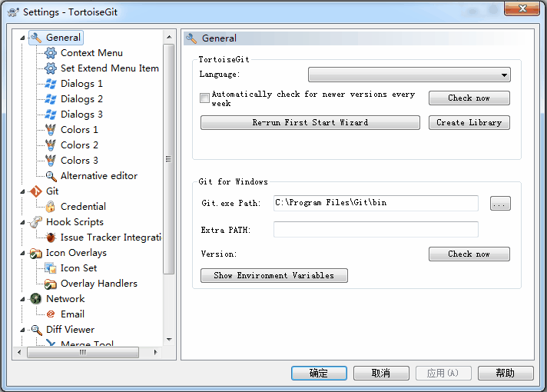Click Check now for Git version
This screenshot has width=547, height=392.
point(469,254)
